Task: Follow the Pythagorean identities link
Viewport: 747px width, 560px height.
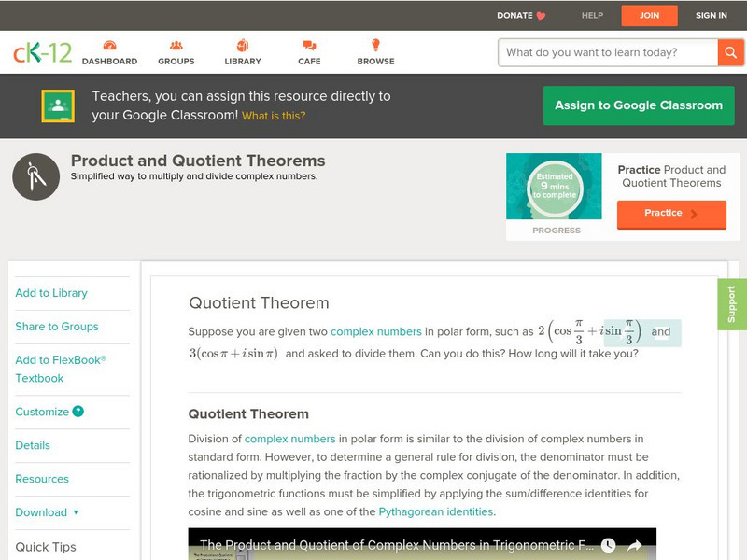Action: click(x=433, y=511)
